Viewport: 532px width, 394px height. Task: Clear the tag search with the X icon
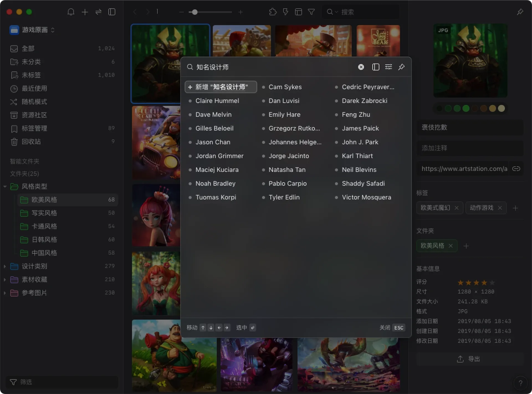361,67
